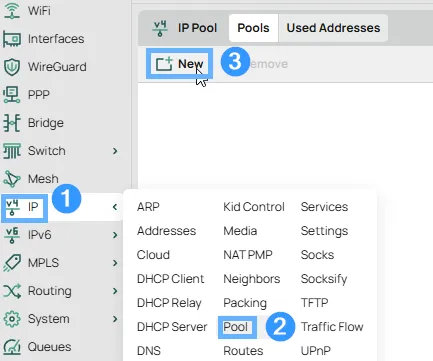433x361 pixels.
Task: Click the Interfaces sidebar icon
Action: point(12,39)
